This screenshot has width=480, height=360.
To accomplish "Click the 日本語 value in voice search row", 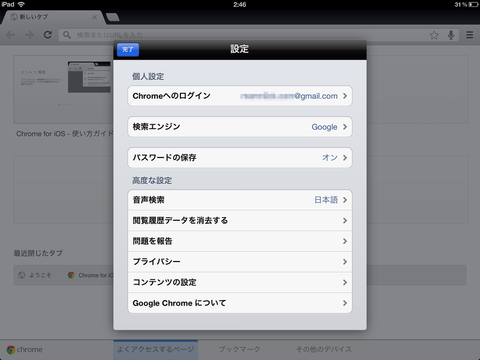I will click(x=326, y=200).
